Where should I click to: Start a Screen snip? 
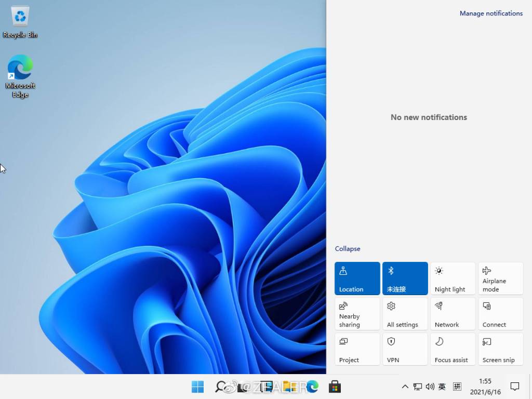(500, 349)
